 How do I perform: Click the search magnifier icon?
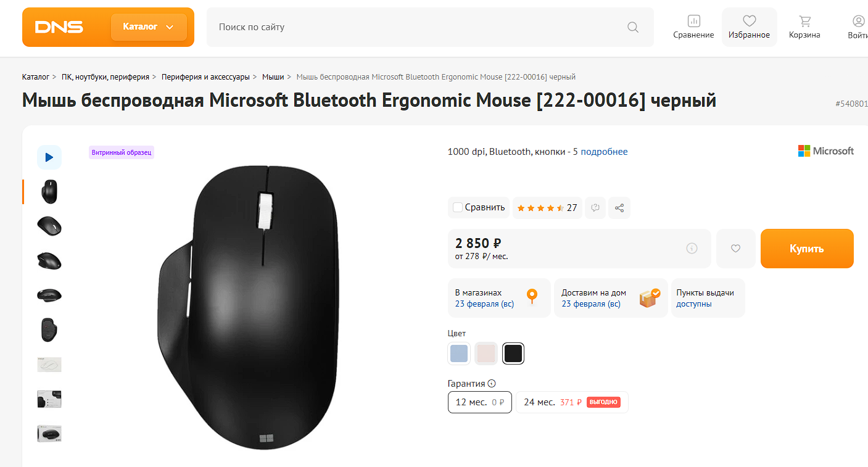coord(632,27)
